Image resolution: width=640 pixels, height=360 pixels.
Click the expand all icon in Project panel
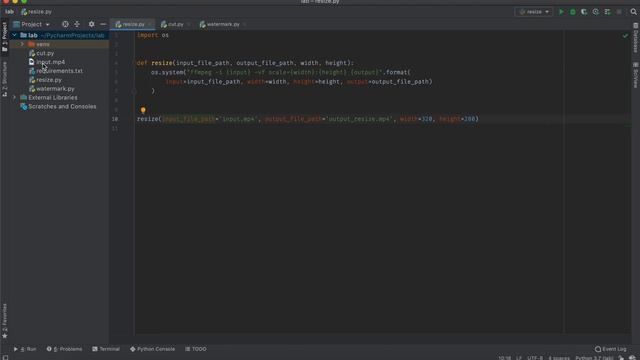pyautogui.click(x=77, y=24)
